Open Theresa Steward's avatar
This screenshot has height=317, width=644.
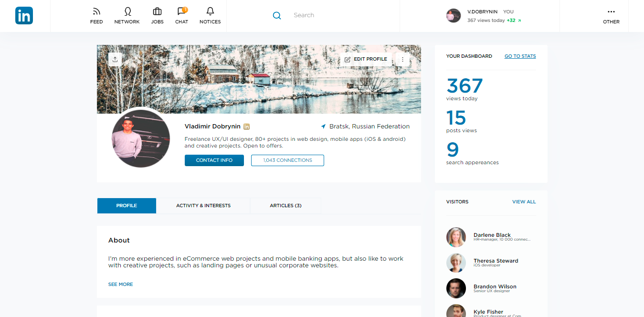pyautogui.click(x=456, y=263)
